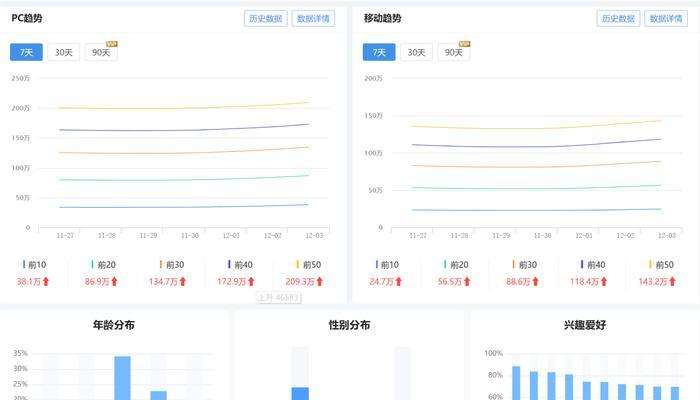Screen dimensions: 700x400
Task: Click first bar in 兴趣爱好 chart
Action: click(516, 383)
